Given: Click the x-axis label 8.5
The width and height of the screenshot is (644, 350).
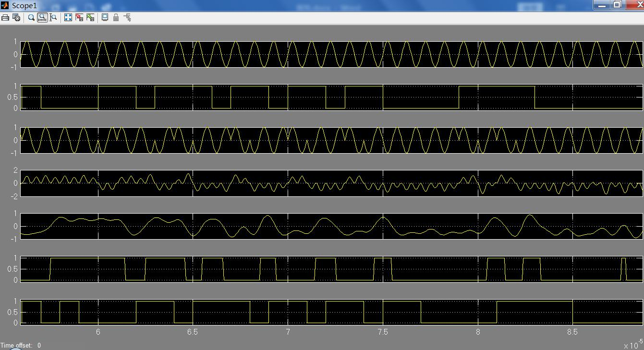Looking at the screenshot, I should click(x=572, y=332).
